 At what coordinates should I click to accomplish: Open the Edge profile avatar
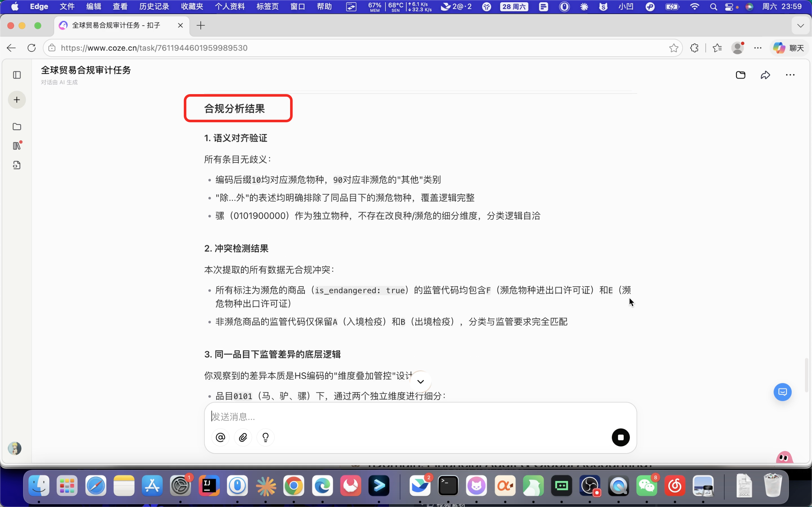click(x=737, y=48)
